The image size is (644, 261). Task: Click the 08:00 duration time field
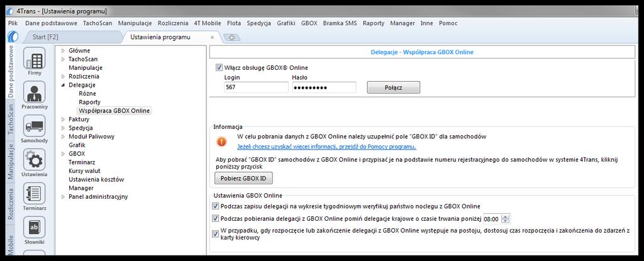point(492,219)
